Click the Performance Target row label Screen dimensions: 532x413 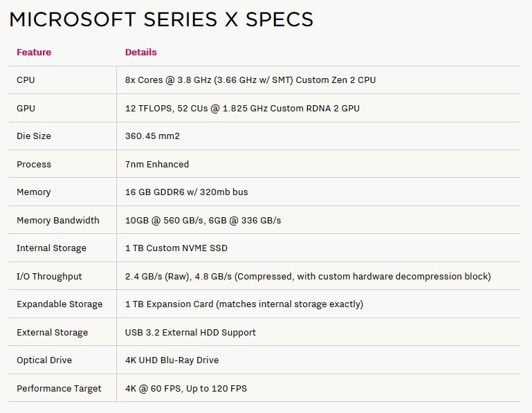59,388
